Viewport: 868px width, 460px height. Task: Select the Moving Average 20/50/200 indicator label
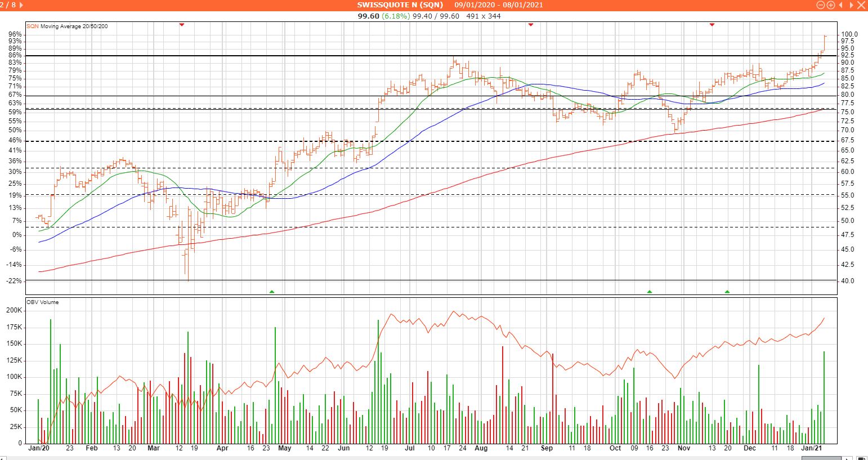74,26
